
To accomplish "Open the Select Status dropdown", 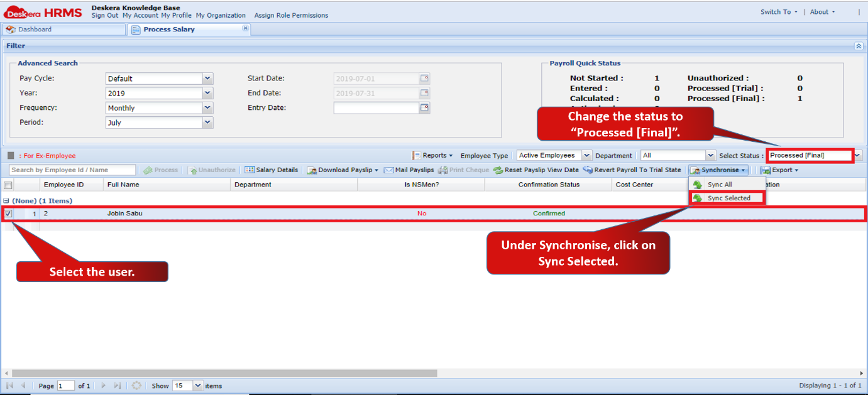I will click(x=858, y=155).
